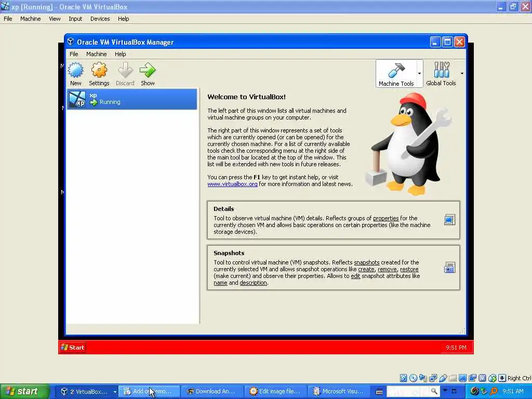
Task: Expand the taskbar search options arrow
Action: tap(445, 390)
